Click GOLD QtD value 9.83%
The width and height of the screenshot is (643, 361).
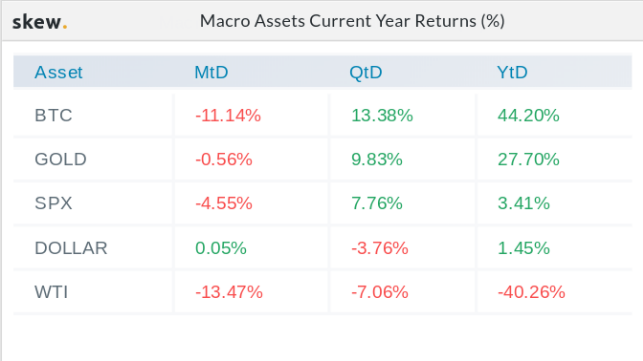[x=377, y=159]
